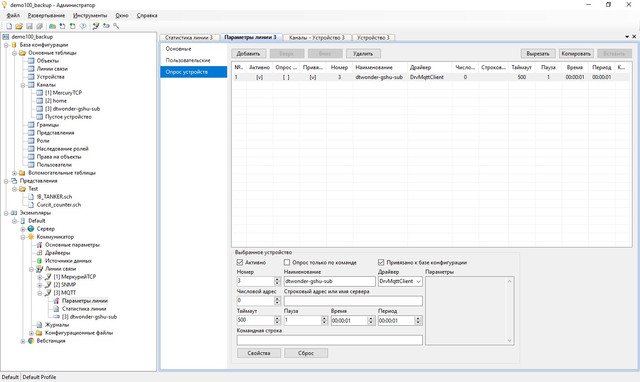Click the cable icon beside [3] MQTT
The width and height of the screenshot is (640, 382).
[48, 293]
